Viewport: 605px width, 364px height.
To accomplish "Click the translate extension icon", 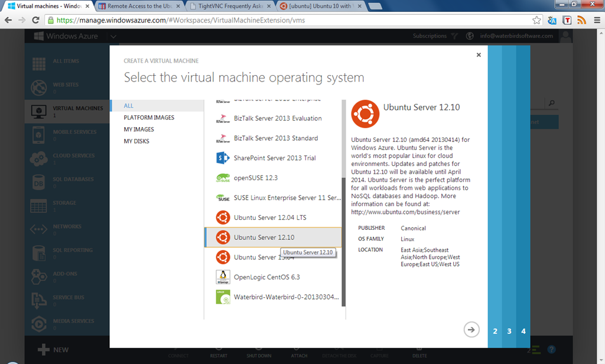I will point(552,20).
